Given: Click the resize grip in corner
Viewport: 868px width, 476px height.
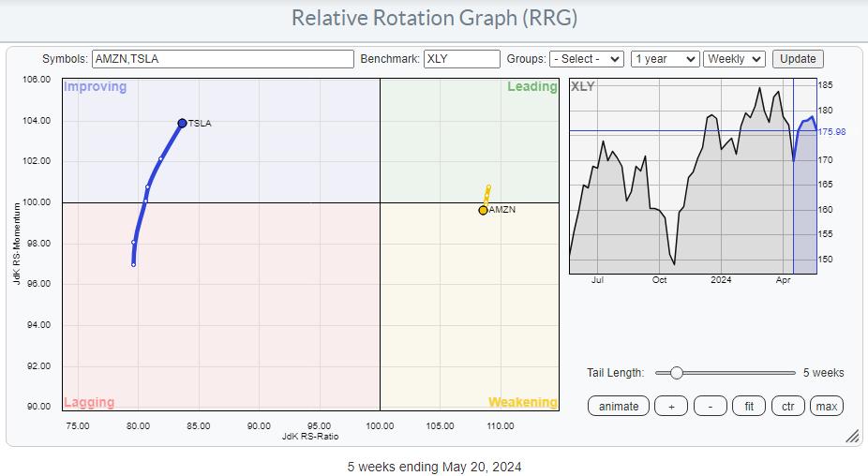Looking at the screenshot, I should coord(852,437).
